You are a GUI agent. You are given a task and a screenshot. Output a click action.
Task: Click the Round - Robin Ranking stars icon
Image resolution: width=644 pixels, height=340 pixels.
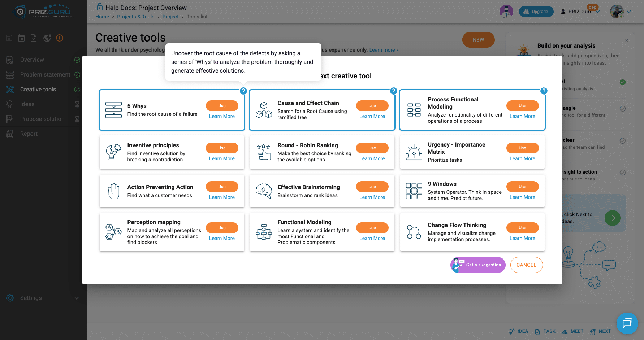point(264,152)
